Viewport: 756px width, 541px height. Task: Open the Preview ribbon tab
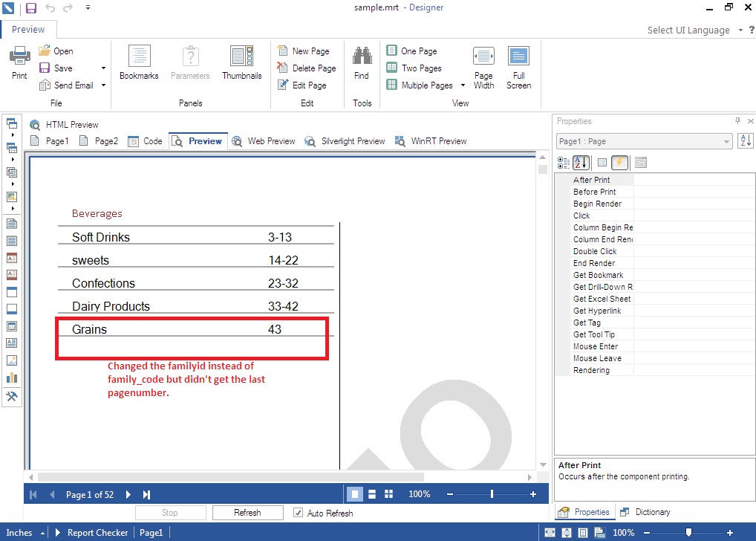click(28, 30)
